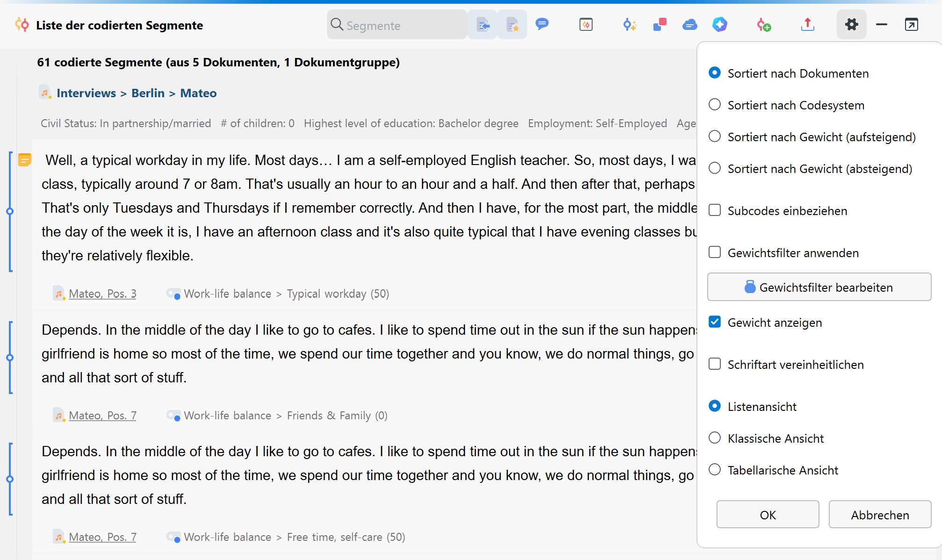942x560 pixels.
Task: Click Highest level of education: Bachelor degree
Action: 411,123
